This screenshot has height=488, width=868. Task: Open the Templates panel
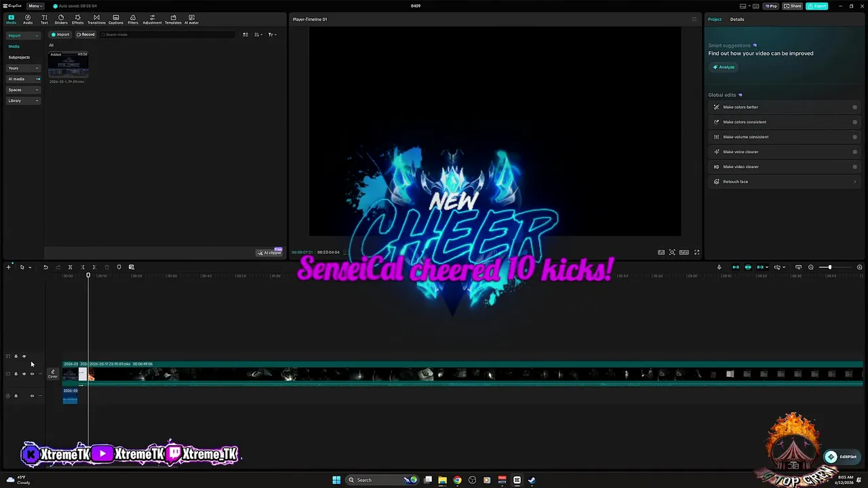coord(173,19)
